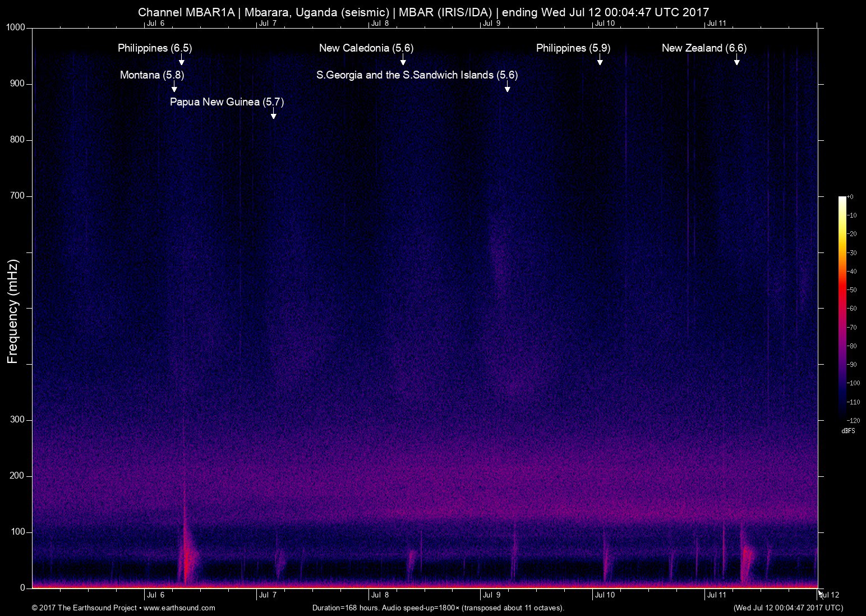Click the arrow marker below Philippines (5.9)
The image size is (866, 616).
pos(600,61)
